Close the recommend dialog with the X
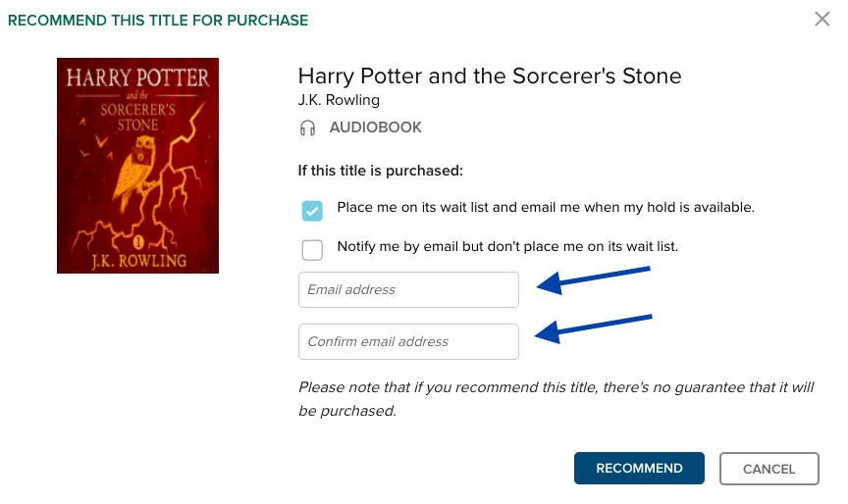Image resolution: width=848 pixels, height=504 pixels. [x=822, y=19]
